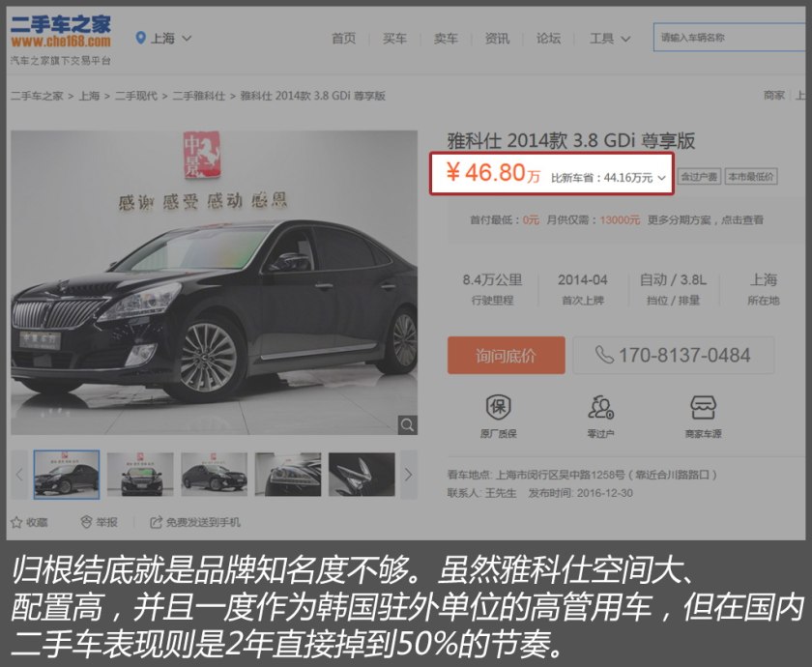Image resolution: width=812 pixels, height=667 pixels.
Task: Open the 首页 home menu item
Action: point(344,39)
